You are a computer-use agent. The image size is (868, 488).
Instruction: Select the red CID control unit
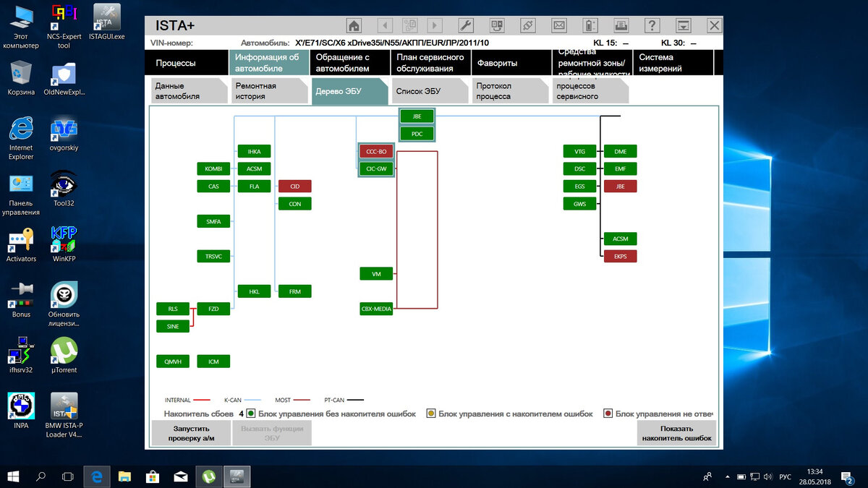[294, 186]
